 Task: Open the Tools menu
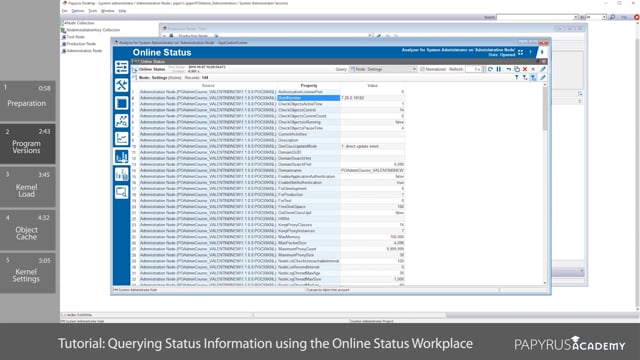[93, 11]
